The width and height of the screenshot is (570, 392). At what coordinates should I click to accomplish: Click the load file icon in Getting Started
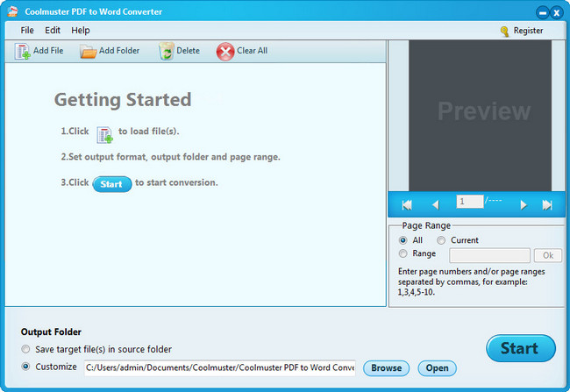104,134
